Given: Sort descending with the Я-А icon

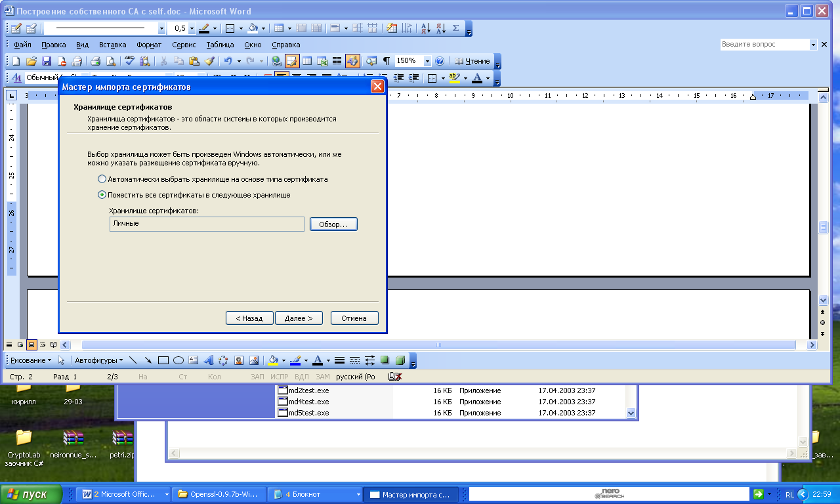Looking at the screenshot, I should 440,28.
